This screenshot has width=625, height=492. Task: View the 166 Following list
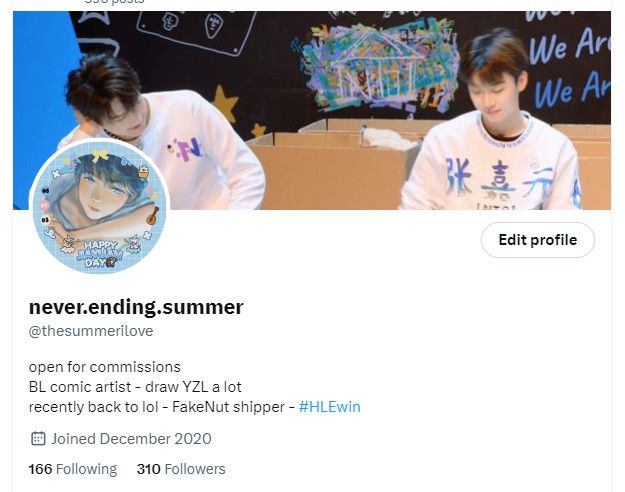[x=73, y=469]
